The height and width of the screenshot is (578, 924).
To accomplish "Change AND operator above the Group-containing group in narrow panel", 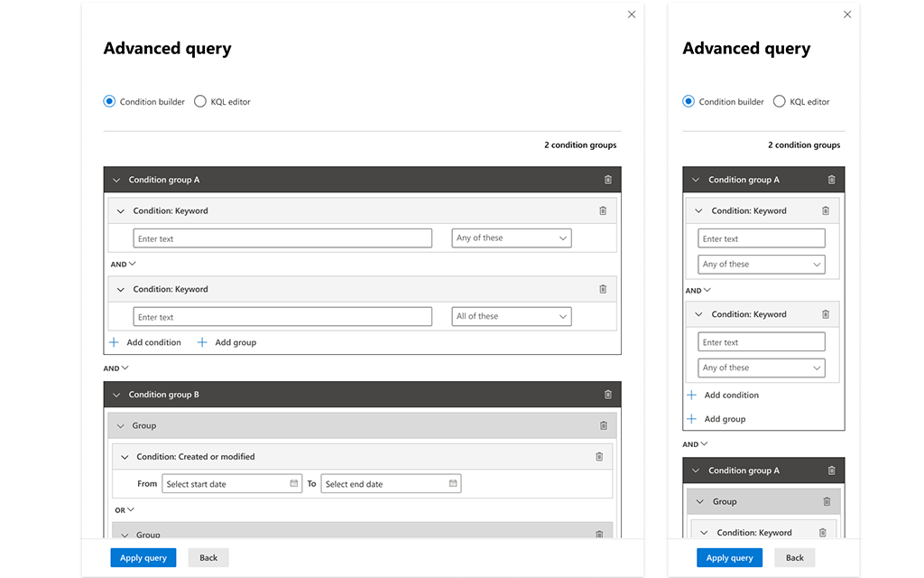I will coord(696,444).
